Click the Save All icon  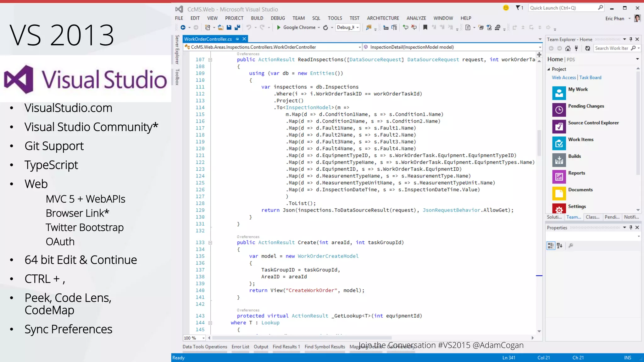pos(237,27)
